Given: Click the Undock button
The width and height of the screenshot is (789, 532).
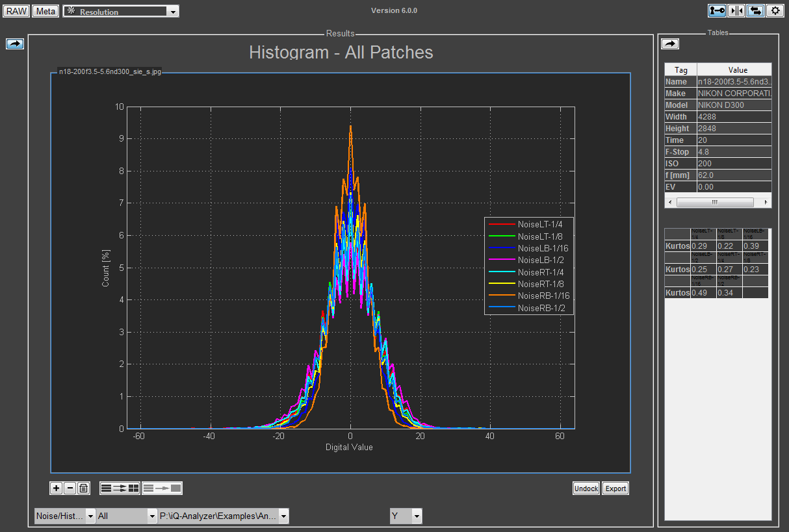Looking at the screenshot, I should [x=586, y=488].
